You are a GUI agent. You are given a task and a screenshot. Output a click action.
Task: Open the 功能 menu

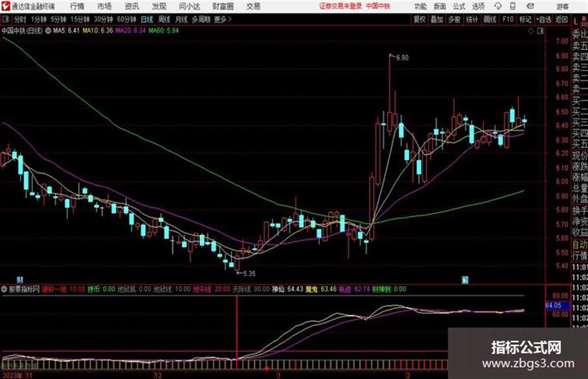(421, 6)
